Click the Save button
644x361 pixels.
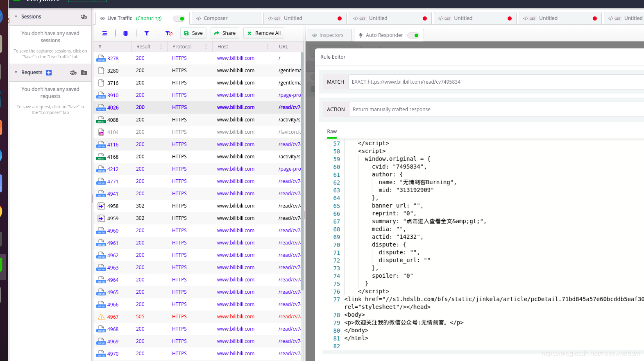[x=193, y=33]
